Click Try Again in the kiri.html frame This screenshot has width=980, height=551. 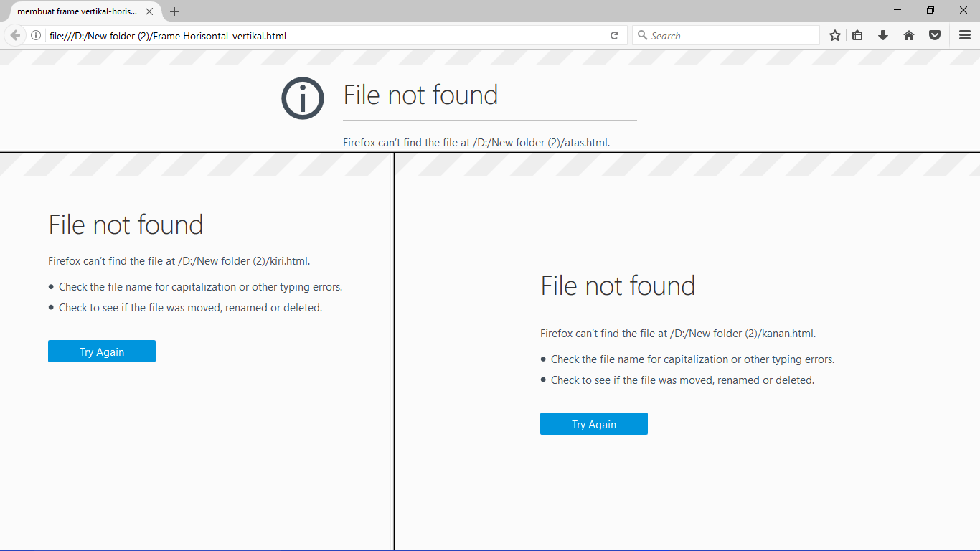(102, 352)
